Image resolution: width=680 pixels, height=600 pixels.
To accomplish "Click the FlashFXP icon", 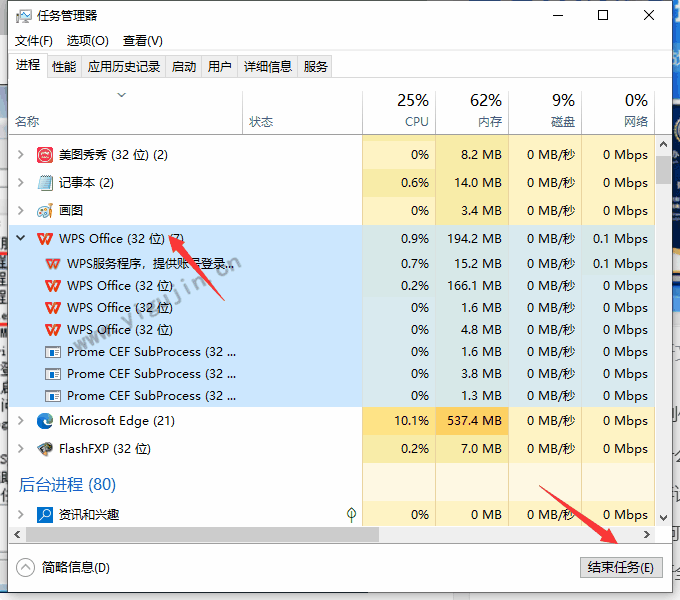I will (x=45, y=449).
